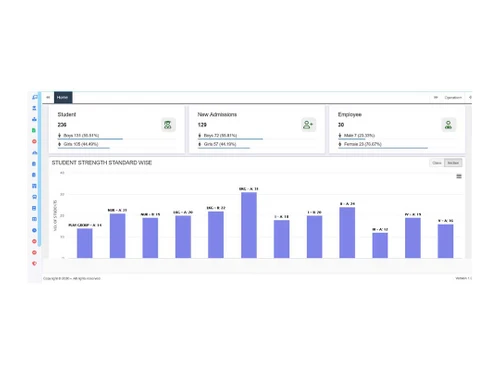The image size is (500, 375).
Task: Switch chart view to Section
Action: 453,163
